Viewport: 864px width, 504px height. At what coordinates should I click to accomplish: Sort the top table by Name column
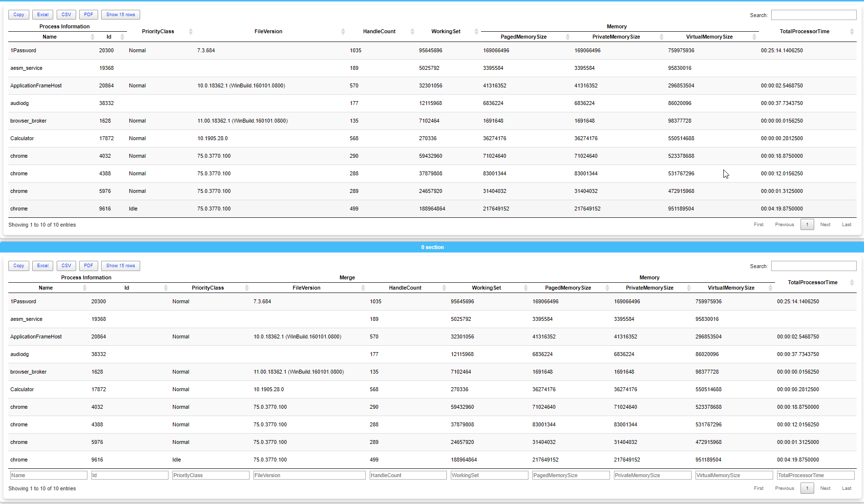(49, 37)
